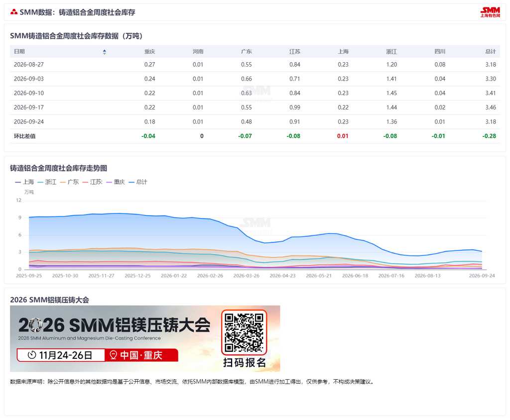Click the 环比差值 row label

point(25,136)
